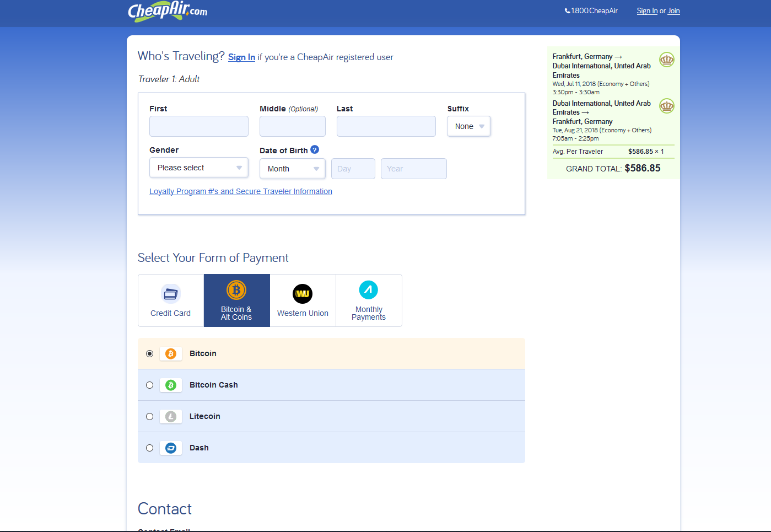
Task: Open the birth Month dropdown
Action: 293,169
